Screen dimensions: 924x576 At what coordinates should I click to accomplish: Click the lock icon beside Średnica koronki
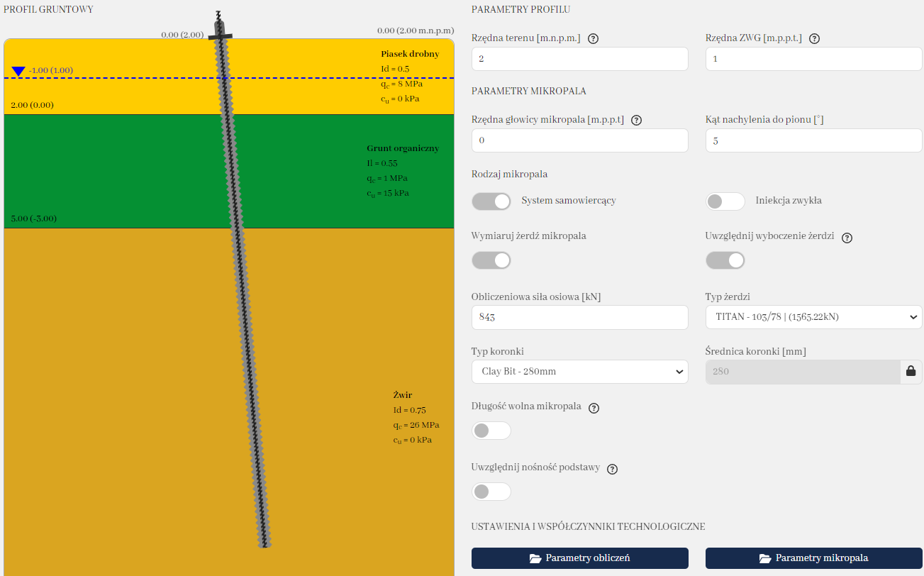(x=911, y=371)
